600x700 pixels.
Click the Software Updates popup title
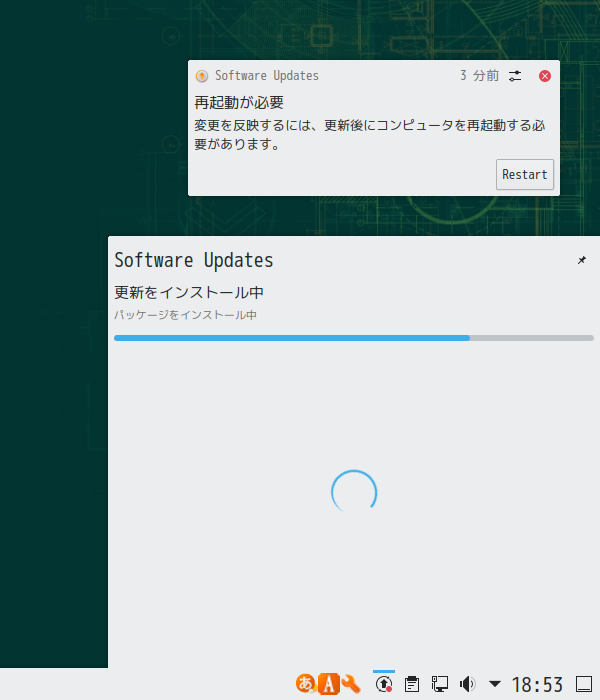(194, 260)
